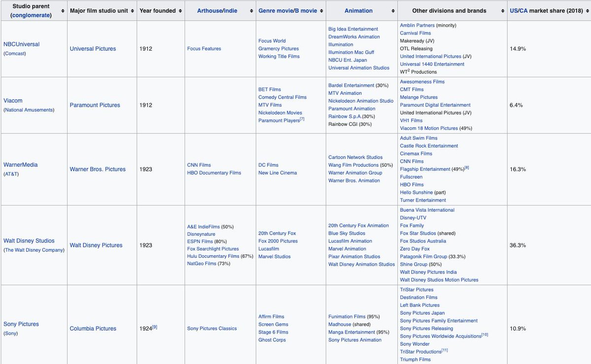Open Awesomeness Films link

pyautogui.click(x=423, y=82)
